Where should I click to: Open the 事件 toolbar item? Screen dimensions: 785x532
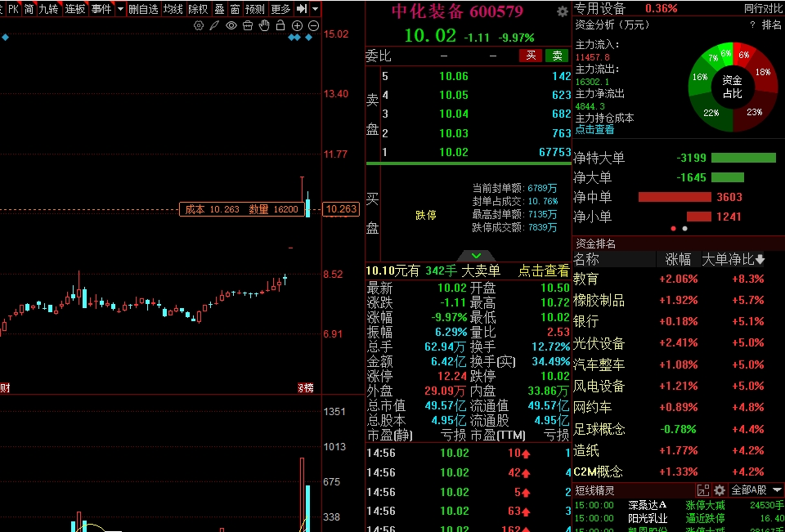pos(101,8)
